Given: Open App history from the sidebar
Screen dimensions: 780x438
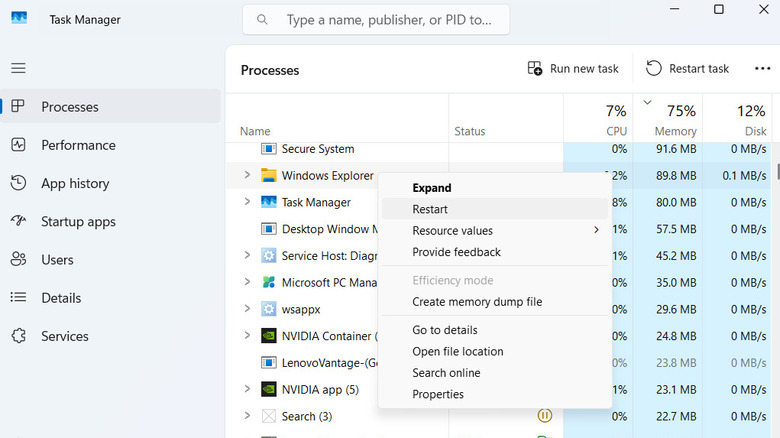Looking at the screenshot, I should click(18, 184).
